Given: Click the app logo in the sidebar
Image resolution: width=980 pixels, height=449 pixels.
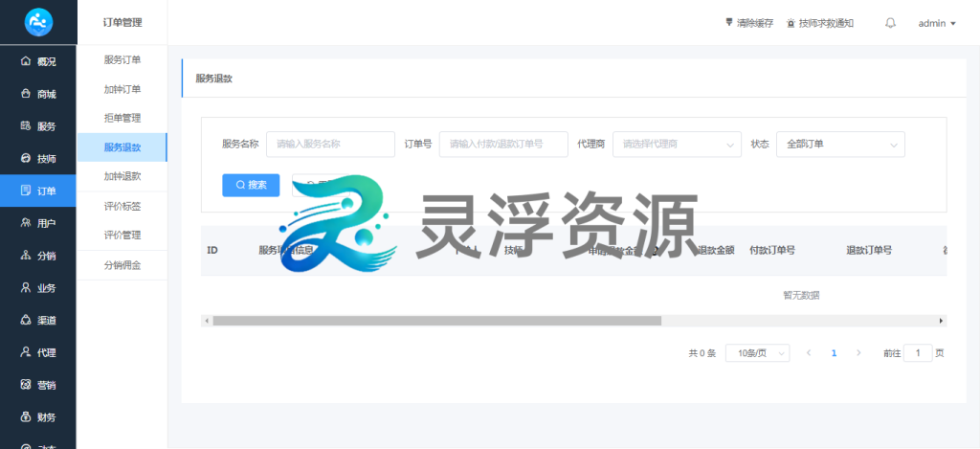Looking at the screenshot, I should [38, 23].
